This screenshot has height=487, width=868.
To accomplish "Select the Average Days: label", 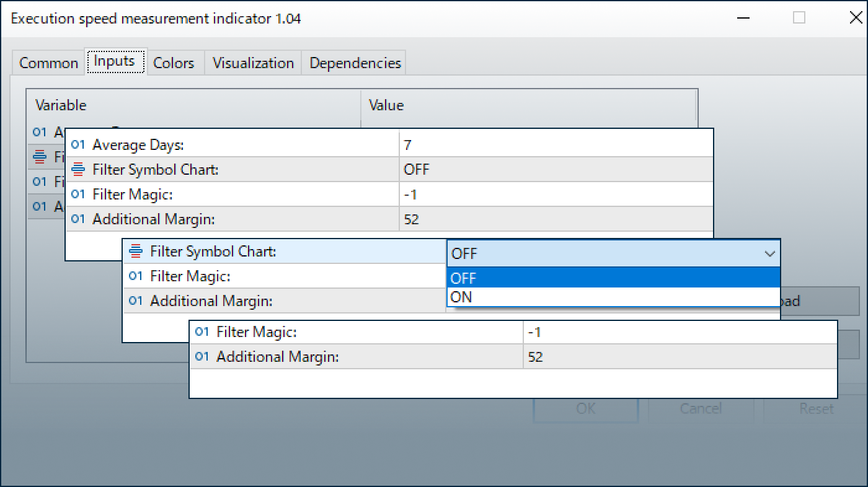I will pos(138,145).
